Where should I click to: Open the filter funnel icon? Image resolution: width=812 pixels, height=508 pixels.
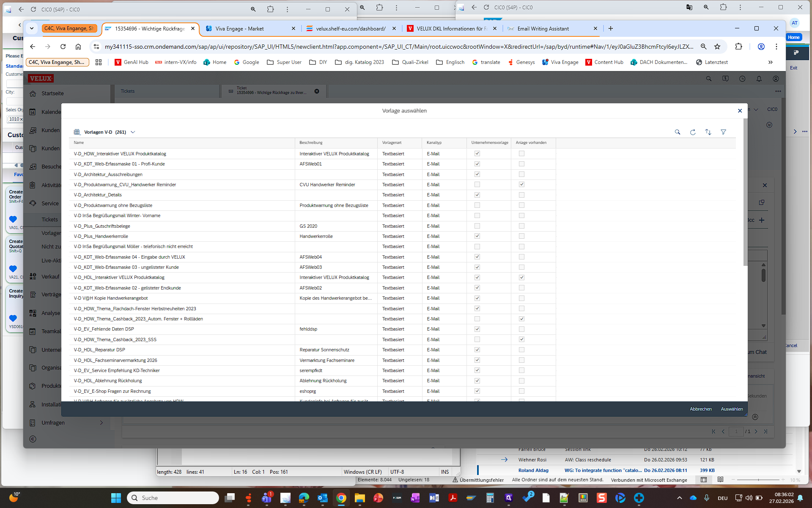click(724, 132)
